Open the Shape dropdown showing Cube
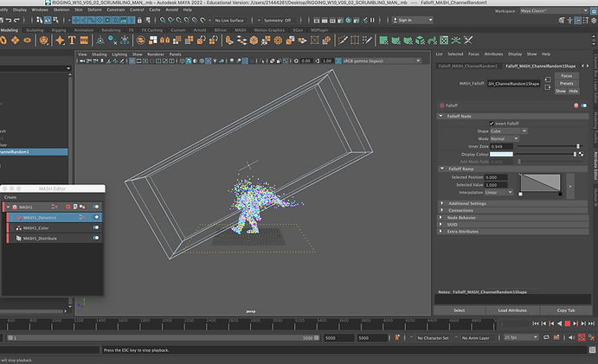The height and width of the screenshot is (364, 598). 508,131
